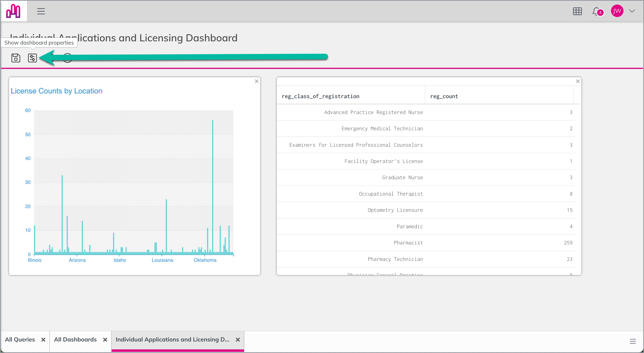The width and height of the screenshot is (644, 353).
Task: Select the Advanced Practice Registered Nurse row
Action: [426, 112]
